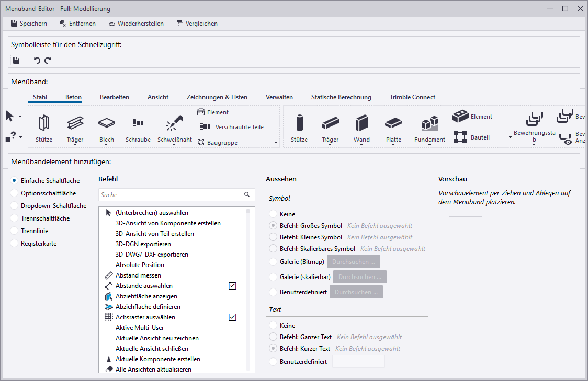Click the Vergleichen button

coord(197,24)
